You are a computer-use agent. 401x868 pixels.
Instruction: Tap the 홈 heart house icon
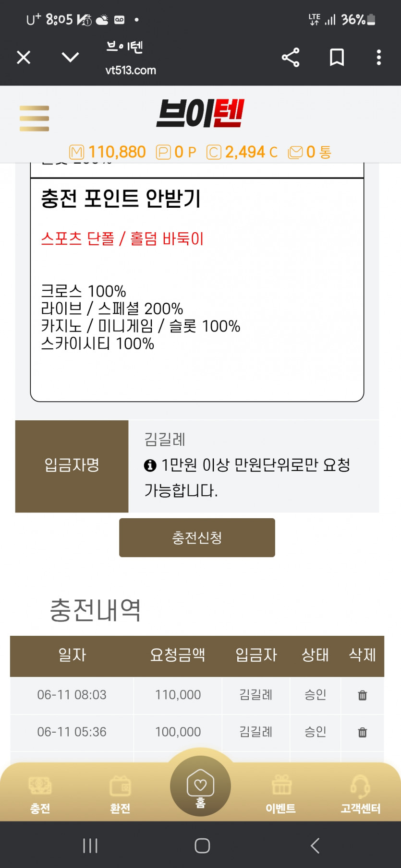tap(200, 786)
